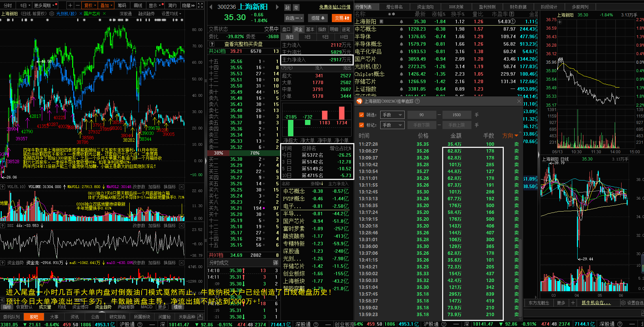Switch to 基本 fundamentals tab
Screen dimensions: 644x327
[310, 29]
